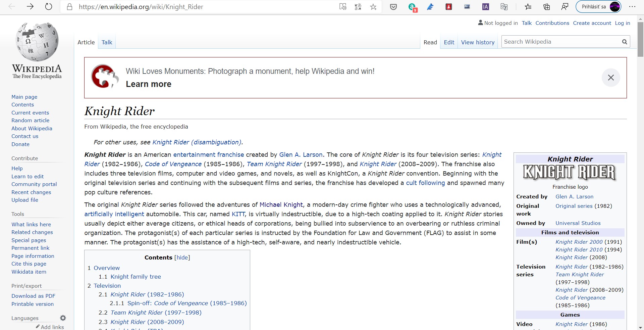Open the purple IA extension icon

click(x=485, y=7)
